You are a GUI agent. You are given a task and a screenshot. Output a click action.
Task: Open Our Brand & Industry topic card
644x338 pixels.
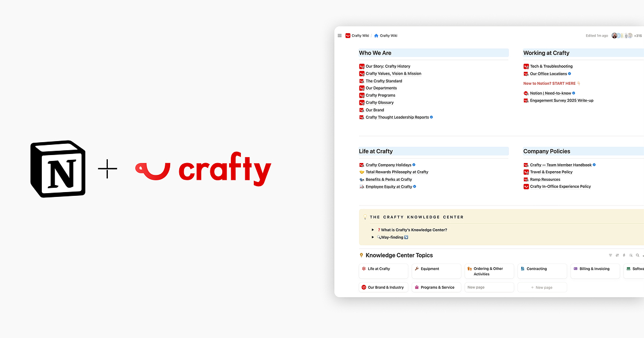pyautogui.click(x=383, y=288)
